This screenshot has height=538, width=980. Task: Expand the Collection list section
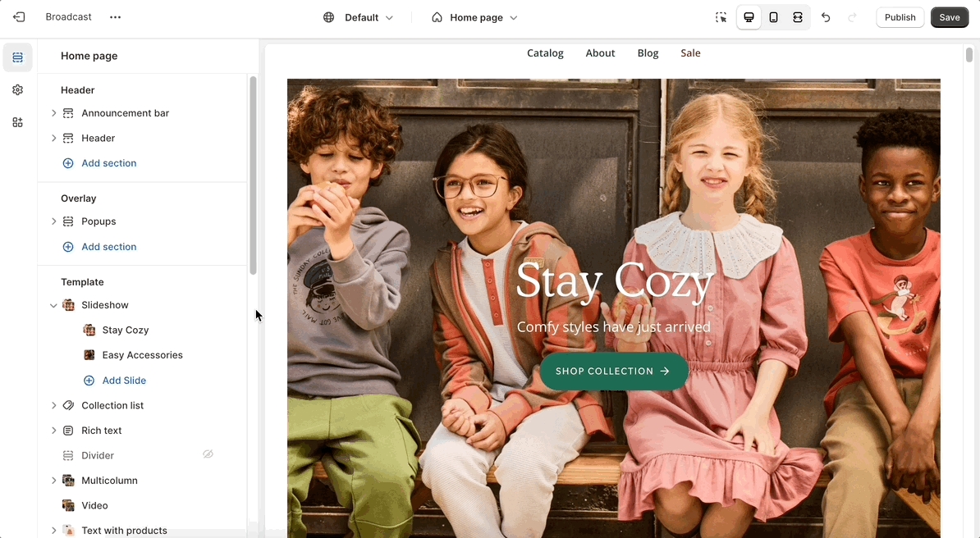[54, 406]
